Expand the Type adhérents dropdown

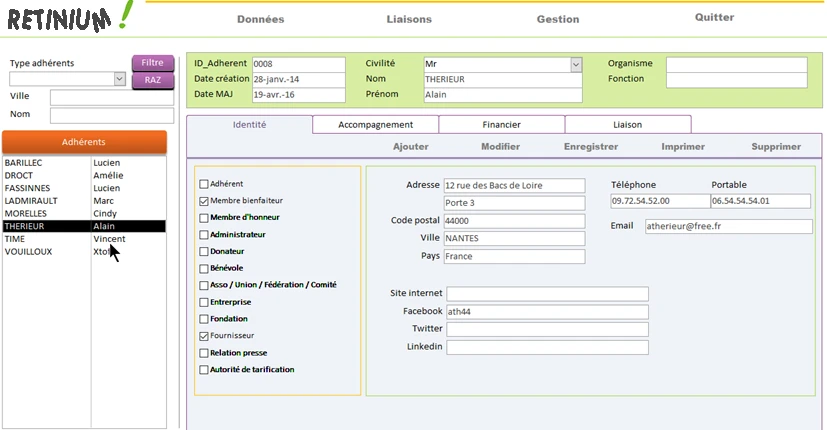(x=120, y=79)
